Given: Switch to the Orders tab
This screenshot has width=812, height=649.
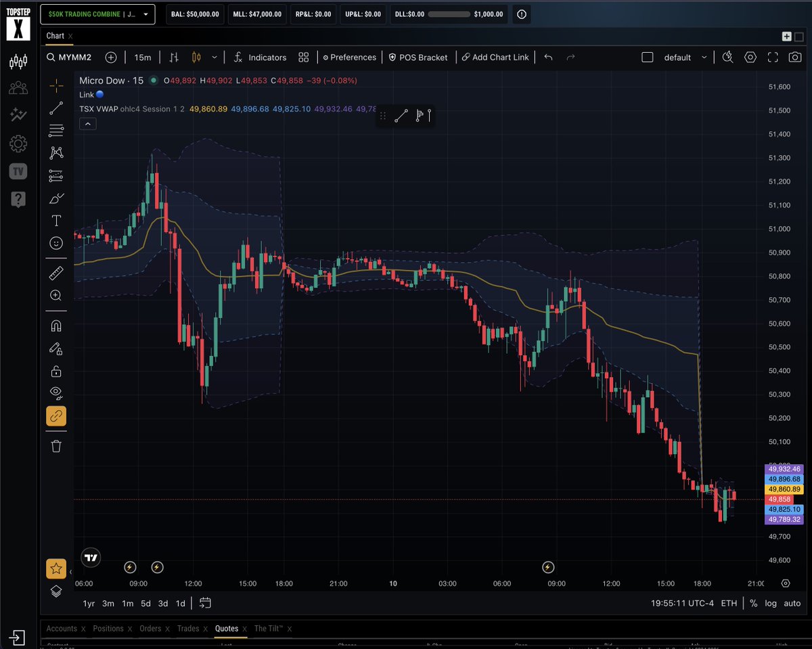Looking at the screenshot, I should pos(150,629).
